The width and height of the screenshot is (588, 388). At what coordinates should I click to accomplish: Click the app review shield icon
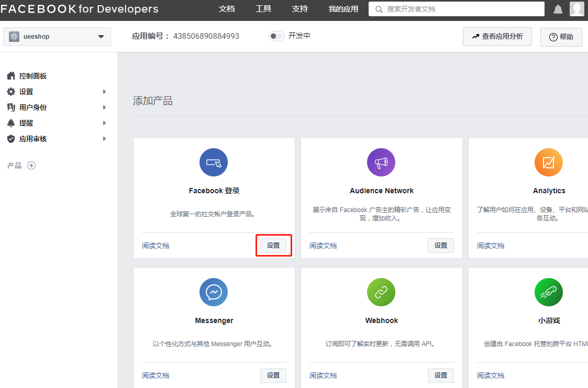tap(11, 139)
